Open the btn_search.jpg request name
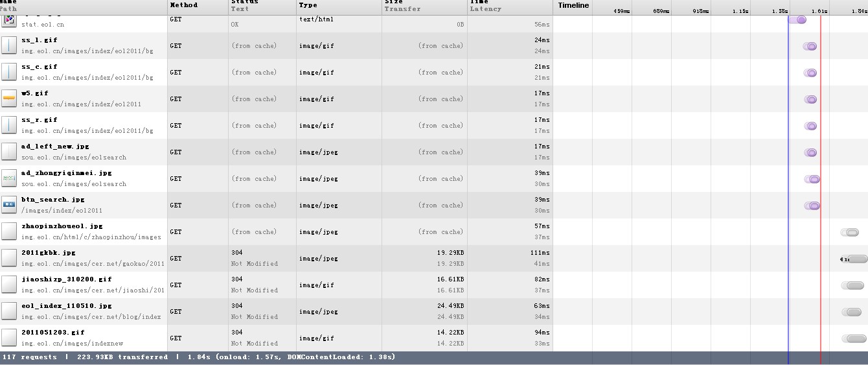 [52, 200]
